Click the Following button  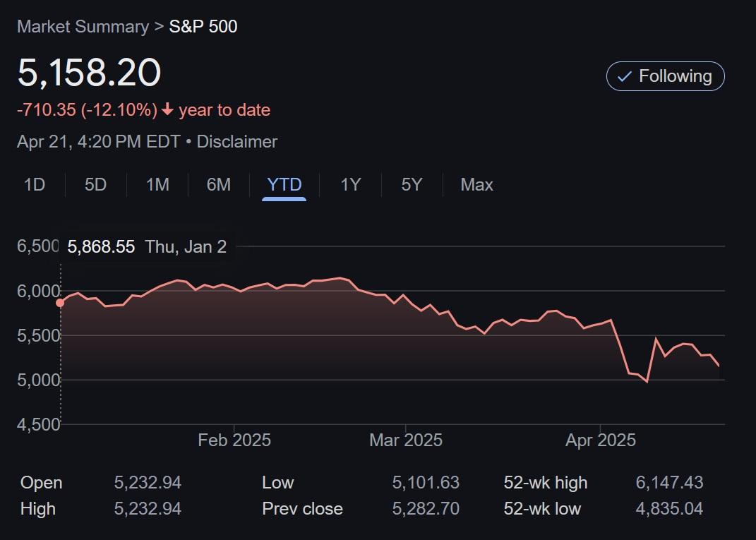[x=666, y=76]
